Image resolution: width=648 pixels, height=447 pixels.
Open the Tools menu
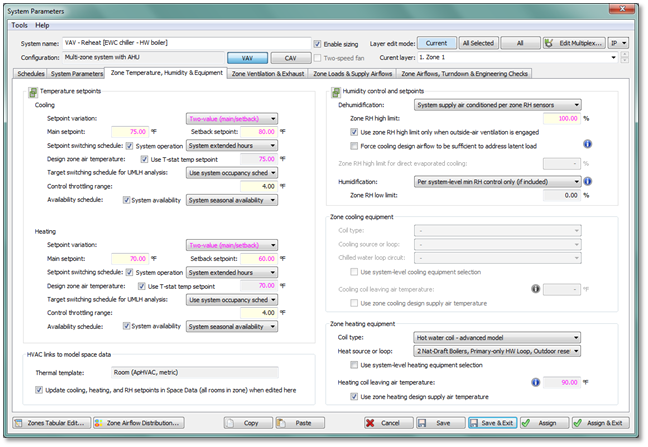(19, 24)
